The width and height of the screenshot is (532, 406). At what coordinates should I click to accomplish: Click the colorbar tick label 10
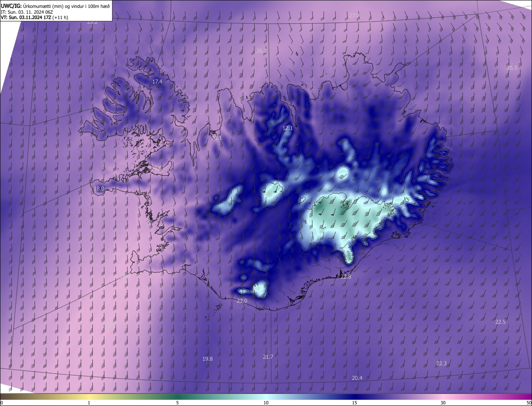pyautogui.click(x=266, y=403)
